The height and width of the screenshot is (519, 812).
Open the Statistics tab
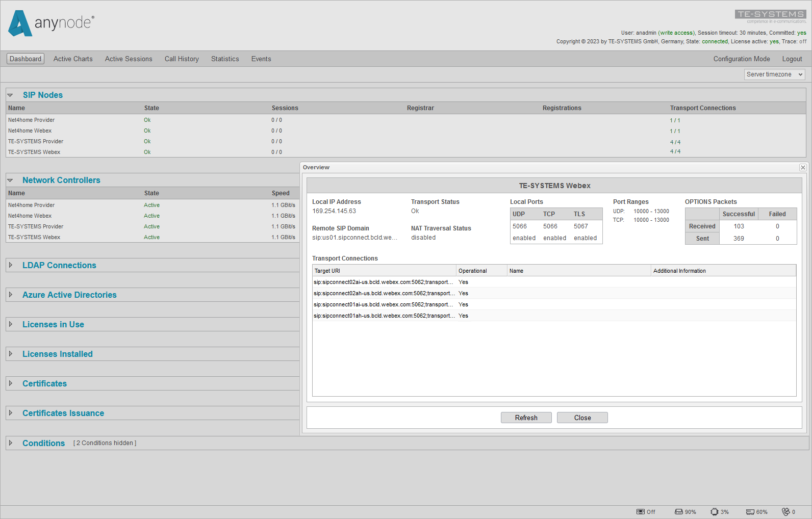point(225,59)
